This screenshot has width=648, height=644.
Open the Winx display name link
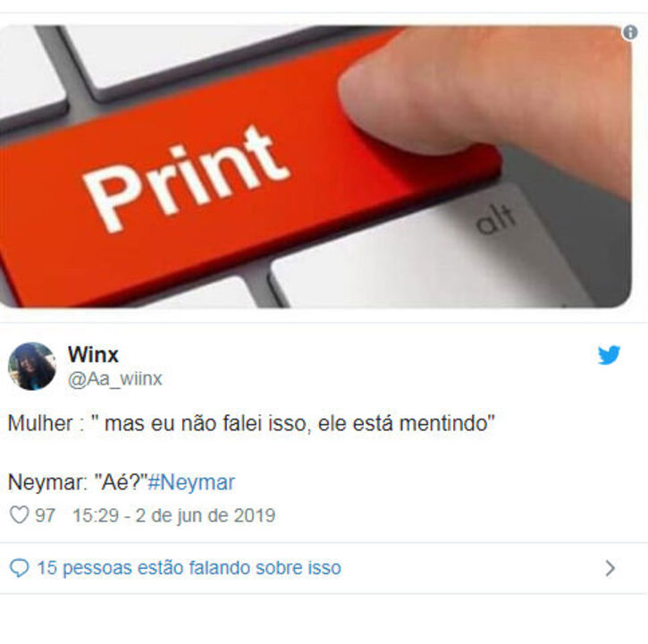[x=93, y=354]
